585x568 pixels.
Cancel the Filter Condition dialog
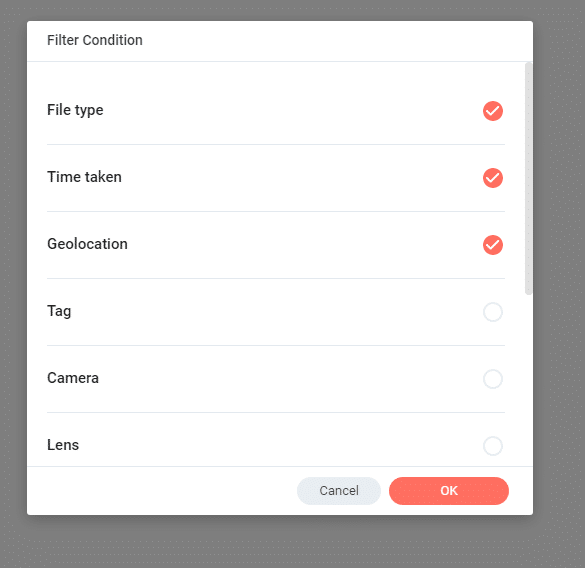[339, 491]
